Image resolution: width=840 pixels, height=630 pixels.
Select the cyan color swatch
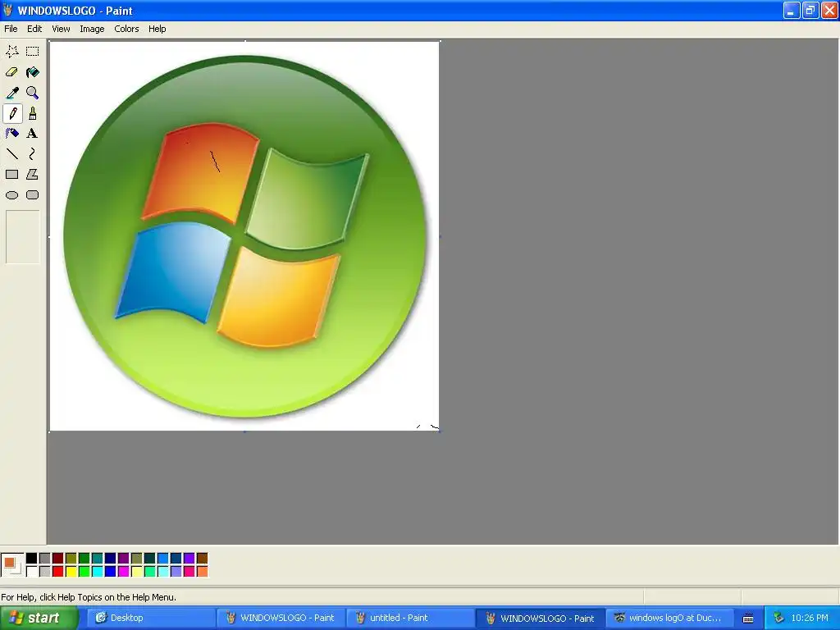point(97,572)
